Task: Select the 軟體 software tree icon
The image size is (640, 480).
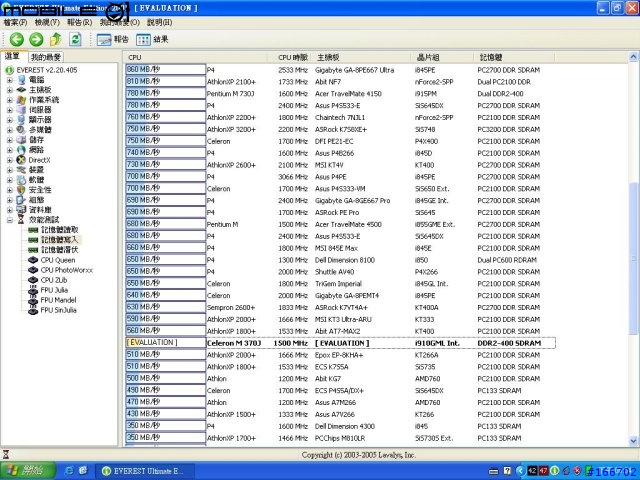Action: pyautogui.click(x=21, y=180)
